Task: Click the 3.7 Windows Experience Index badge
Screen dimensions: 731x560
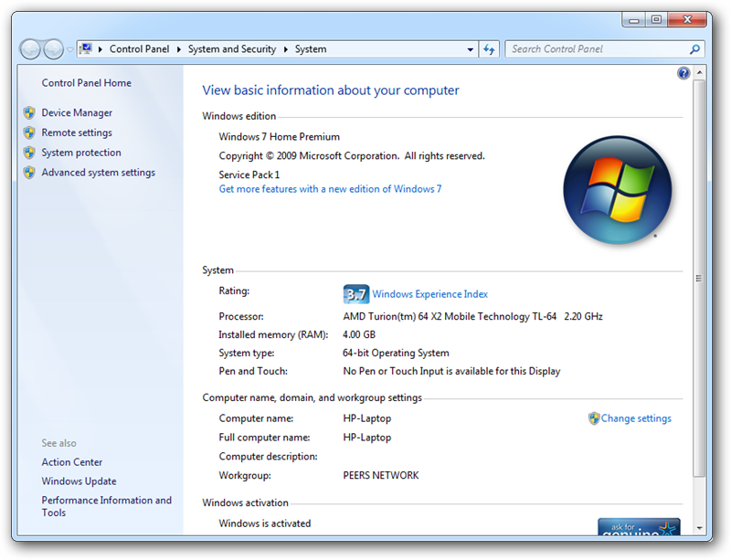Action: click(356, 294)
